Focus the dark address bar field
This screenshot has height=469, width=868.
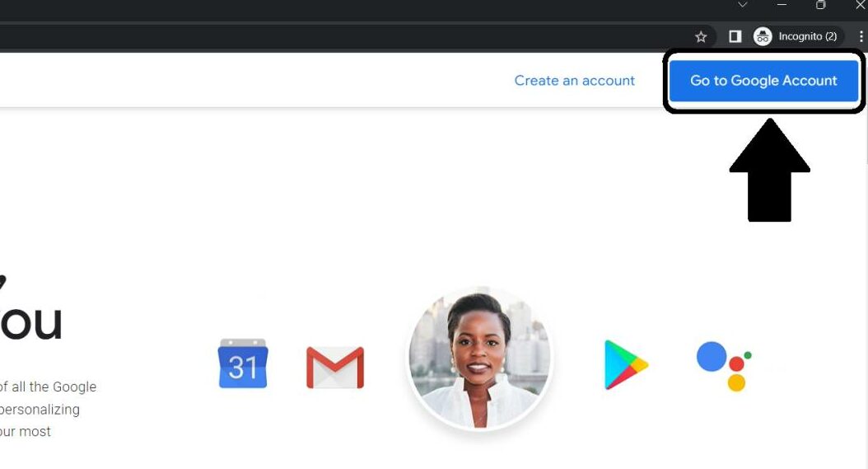coord(343,36)
